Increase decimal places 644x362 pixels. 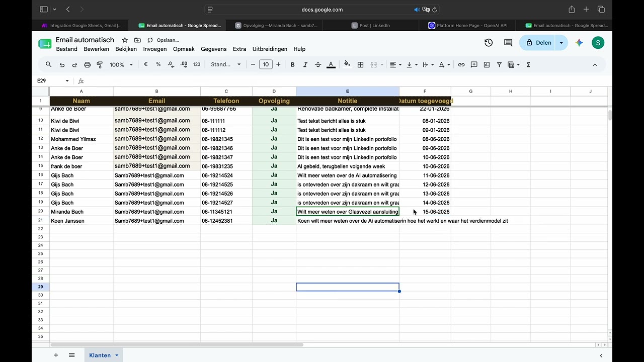184,64
